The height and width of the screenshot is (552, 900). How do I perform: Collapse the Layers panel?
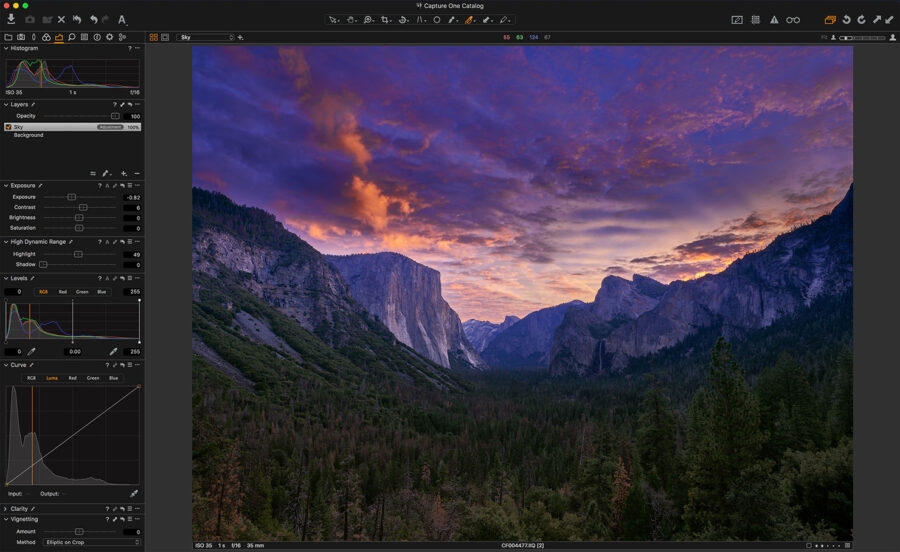(x=6, y=104)
